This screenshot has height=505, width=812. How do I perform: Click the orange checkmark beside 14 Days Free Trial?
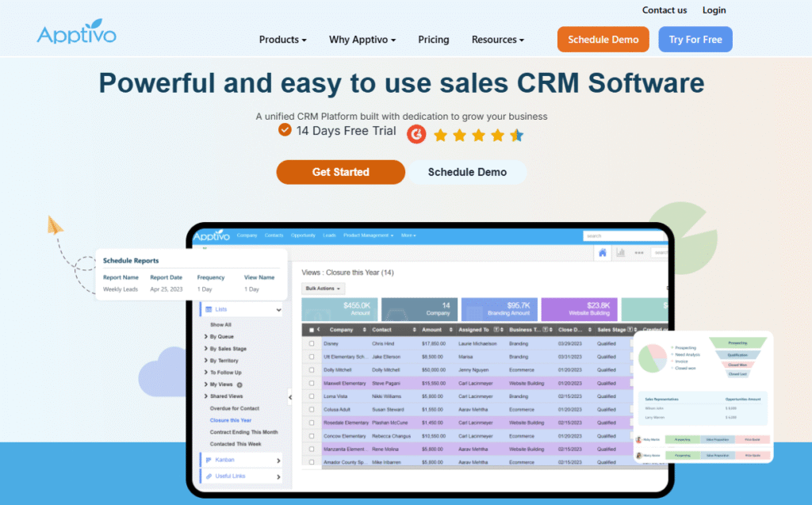pos(285,130)
